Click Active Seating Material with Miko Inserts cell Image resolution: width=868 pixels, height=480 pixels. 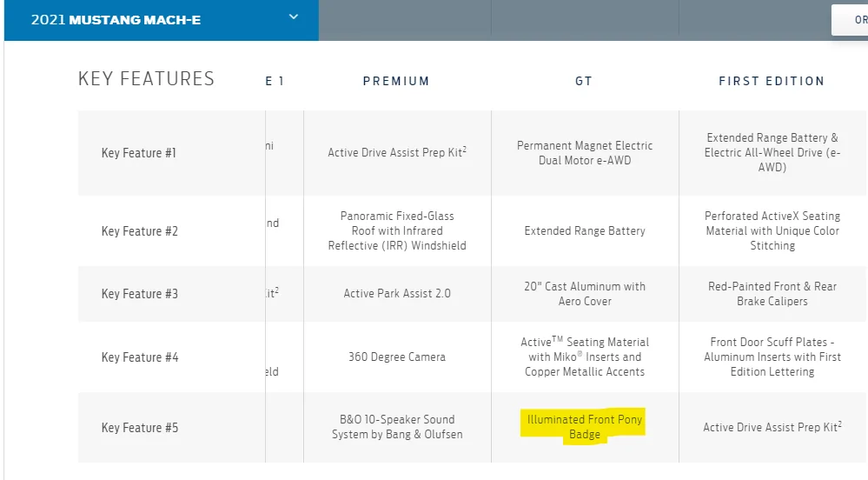click(585, 357)
